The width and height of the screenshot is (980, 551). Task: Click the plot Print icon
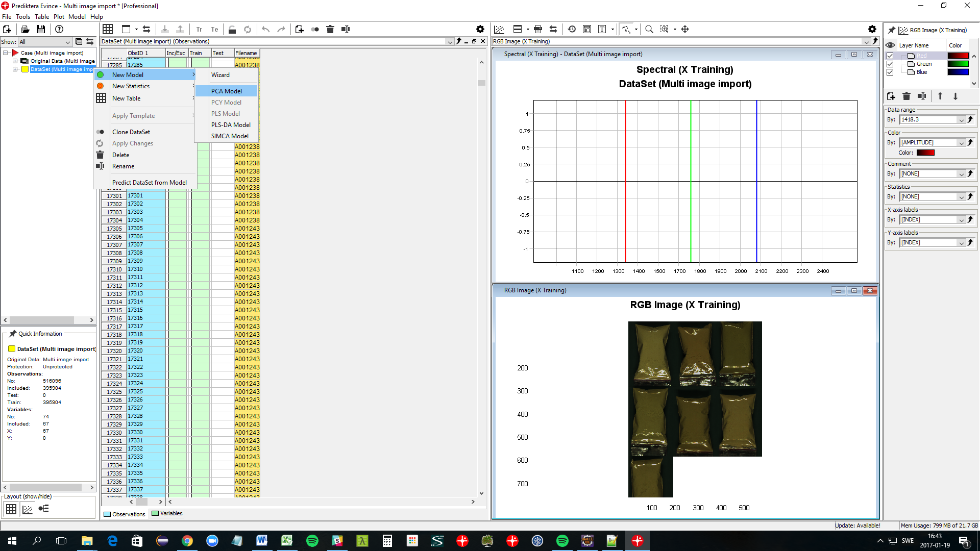click(x=537, y=30)
